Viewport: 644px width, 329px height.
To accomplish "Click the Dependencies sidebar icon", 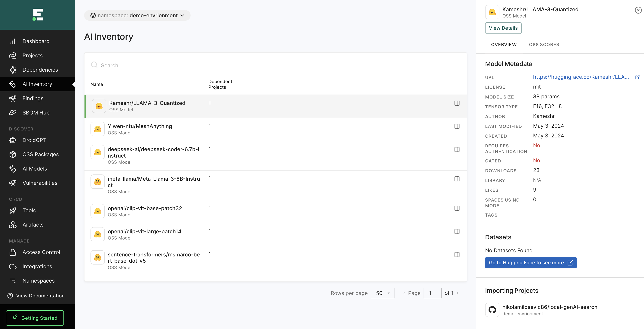I will point(13,70).
